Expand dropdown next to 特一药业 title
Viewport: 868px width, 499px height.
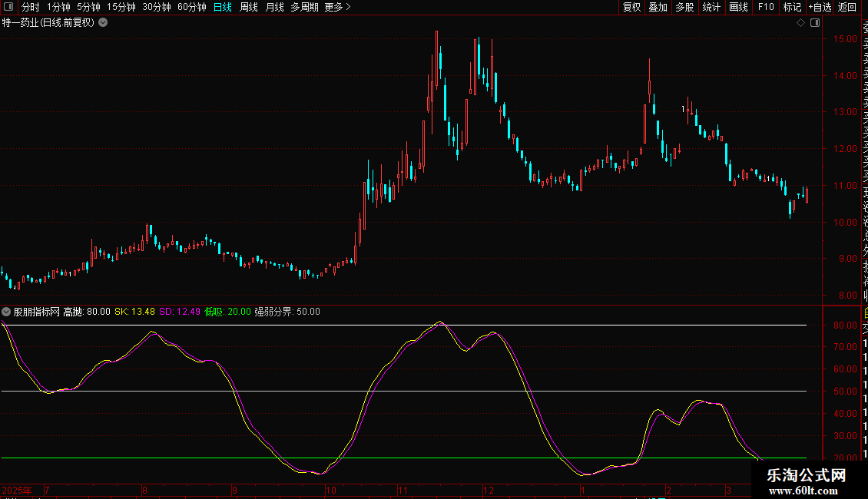pos(103,23)
